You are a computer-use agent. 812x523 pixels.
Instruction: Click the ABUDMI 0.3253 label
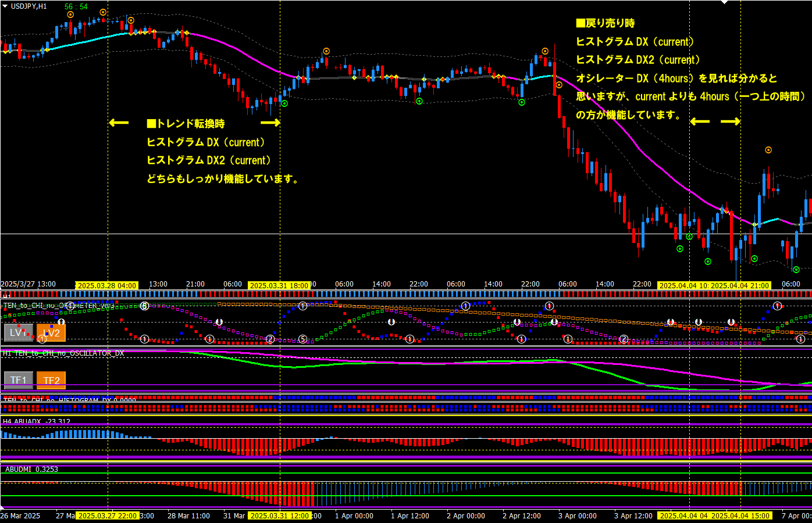32,470
